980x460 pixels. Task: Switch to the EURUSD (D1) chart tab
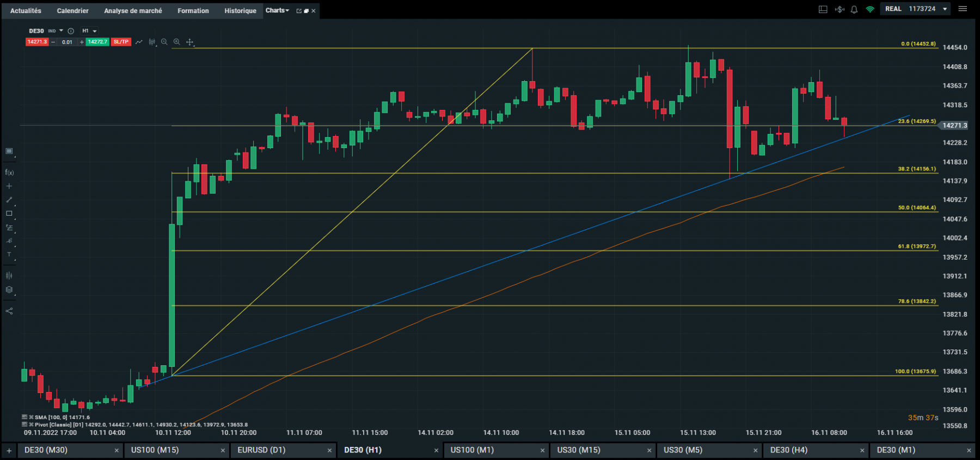(x=261, y=450)
